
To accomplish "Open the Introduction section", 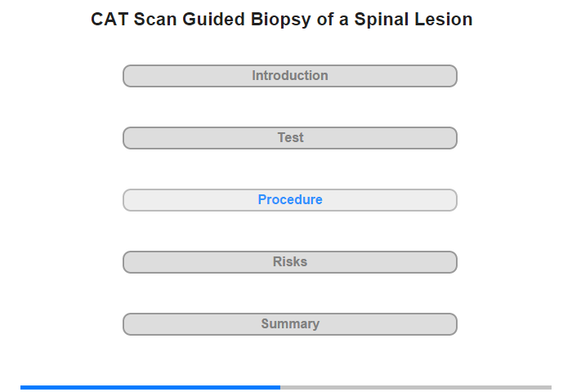I will pyautogui.click(x=290, y=76).
